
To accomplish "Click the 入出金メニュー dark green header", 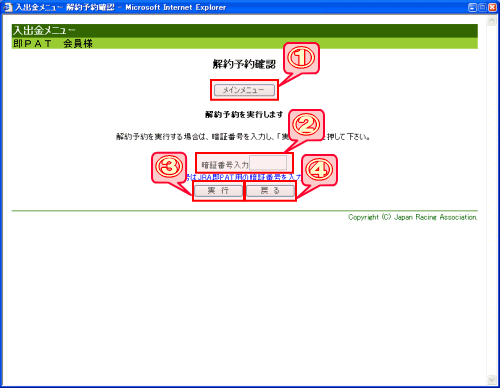I will pyautogui.click(x=245, y=31).
